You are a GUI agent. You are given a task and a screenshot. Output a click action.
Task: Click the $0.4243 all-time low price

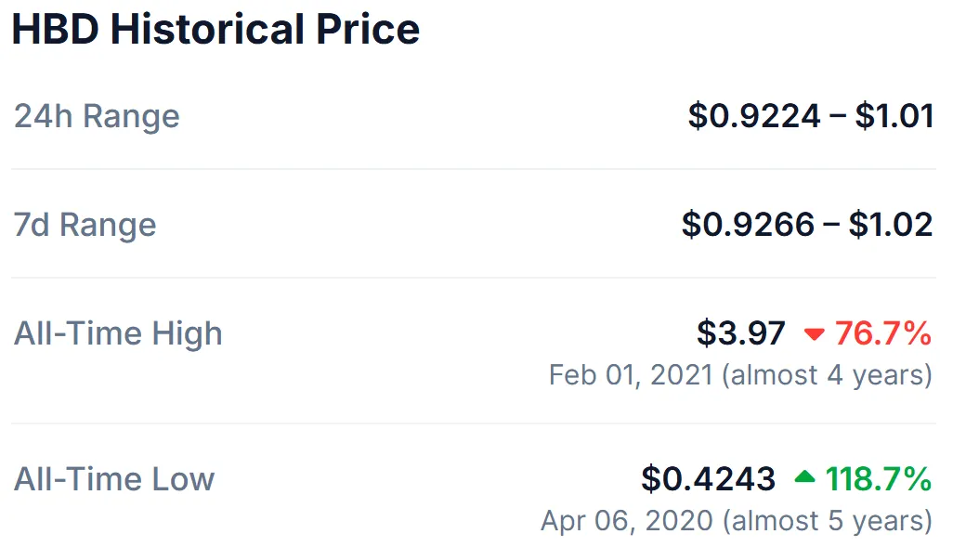click(x=708, y=478)
